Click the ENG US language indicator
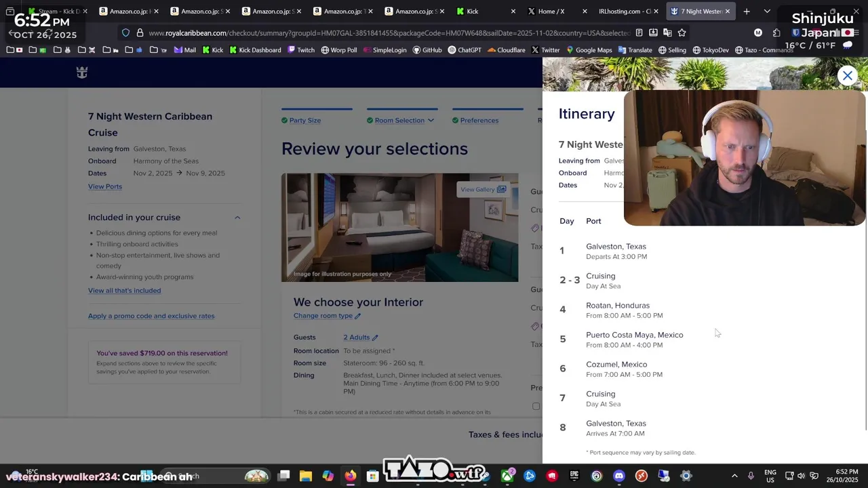The image size is (868, 488). [x=770, y=476]
